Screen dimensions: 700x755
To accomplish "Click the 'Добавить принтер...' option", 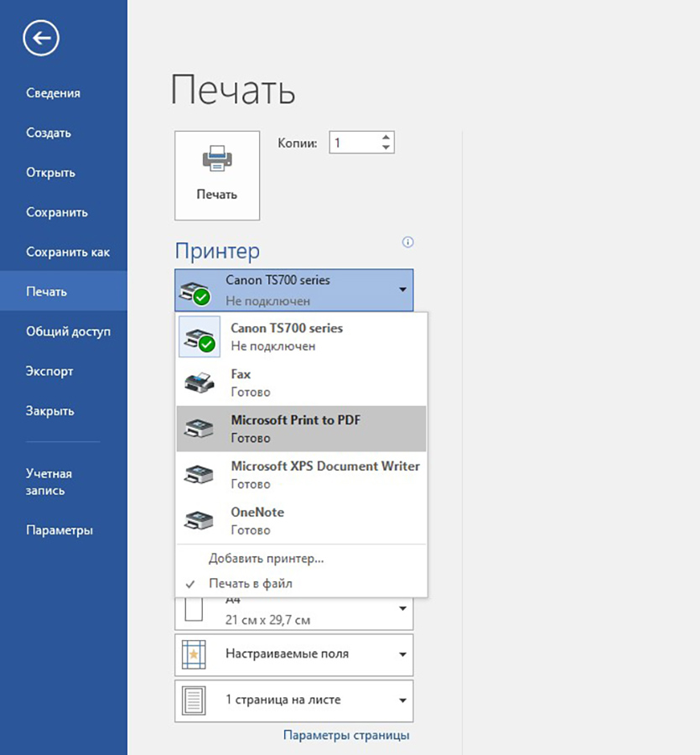I will pos(266,559).
